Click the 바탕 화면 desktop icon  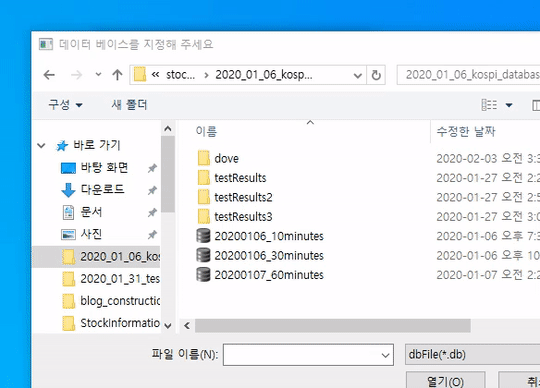pos(68,168)
